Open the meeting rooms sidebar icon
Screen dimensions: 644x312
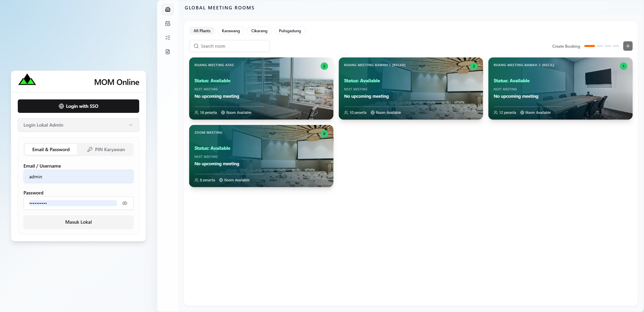click(x=168, y=9)
